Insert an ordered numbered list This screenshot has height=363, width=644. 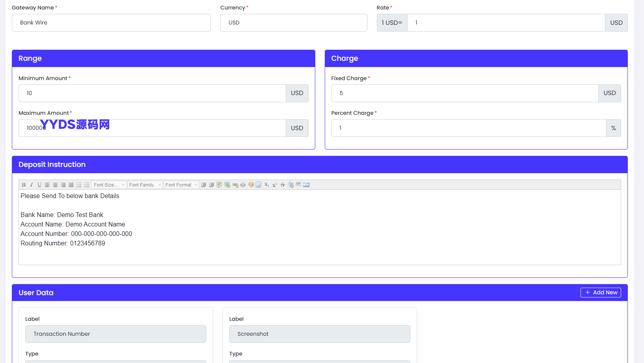click(79, 185)
